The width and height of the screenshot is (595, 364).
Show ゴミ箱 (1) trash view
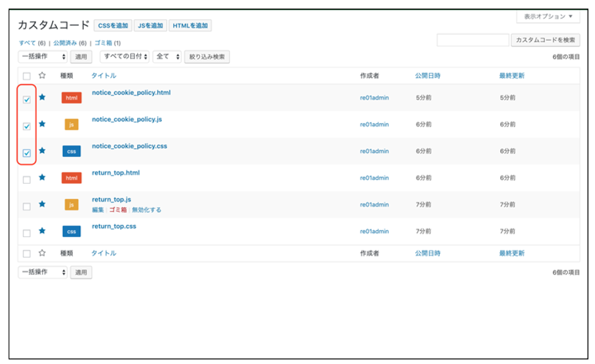pyautogui.click(x=108, y=43)
